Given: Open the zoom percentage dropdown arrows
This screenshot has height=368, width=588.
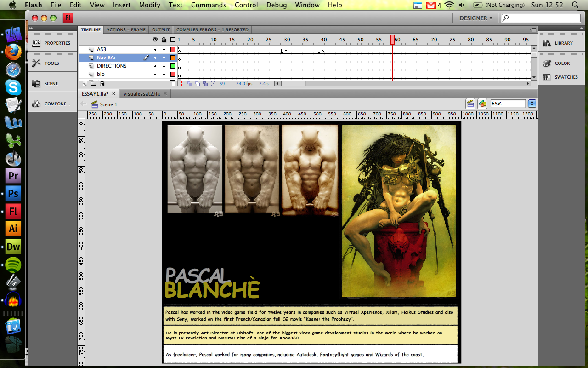Looking at the screenshot, I should tap(532, 103).
